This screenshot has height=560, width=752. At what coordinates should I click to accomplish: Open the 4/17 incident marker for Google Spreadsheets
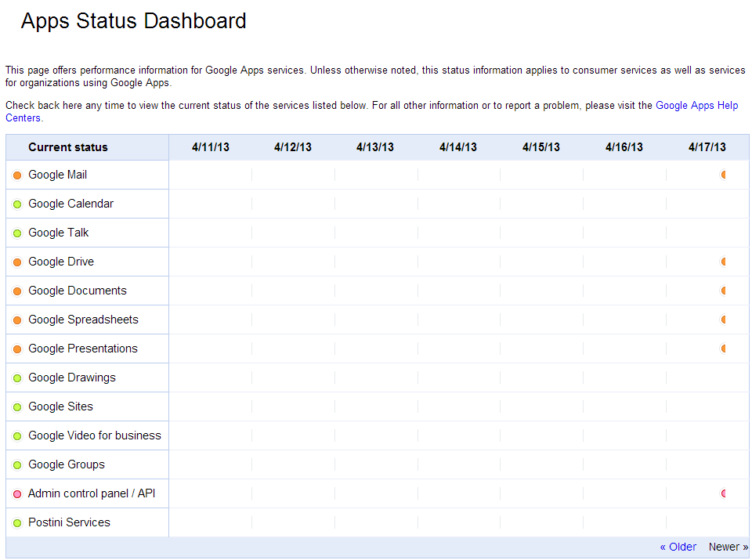[x=723, y=320]
